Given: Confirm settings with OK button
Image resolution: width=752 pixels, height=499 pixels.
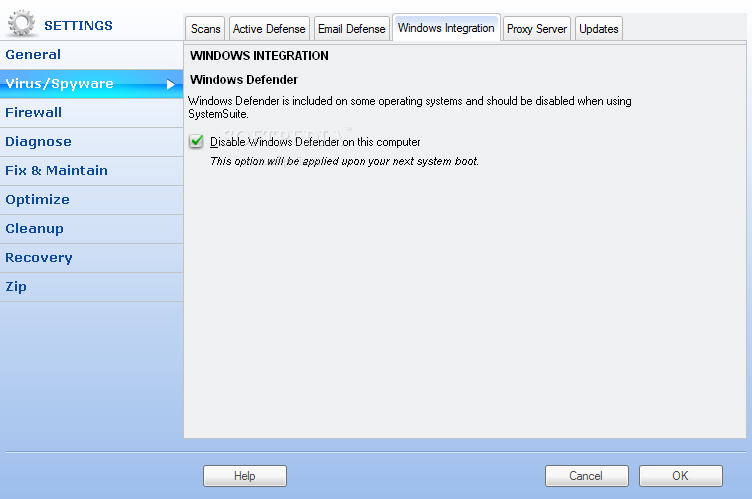Looking at the screenshot, I should coord(680,476).
